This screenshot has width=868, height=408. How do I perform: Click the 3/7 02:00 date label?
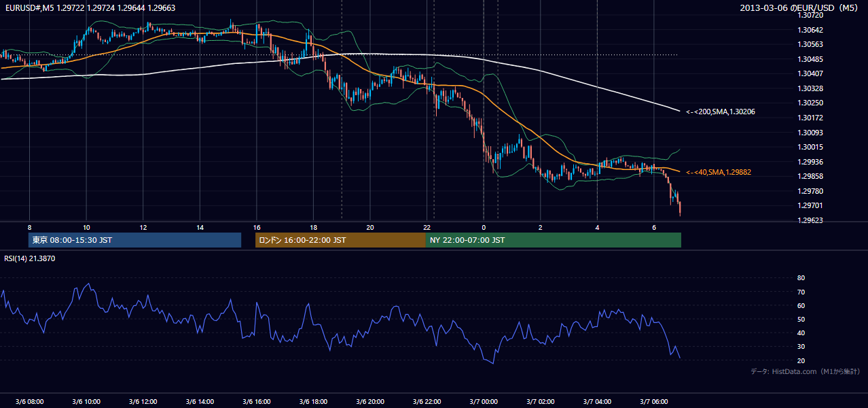[x=540, y=401]
